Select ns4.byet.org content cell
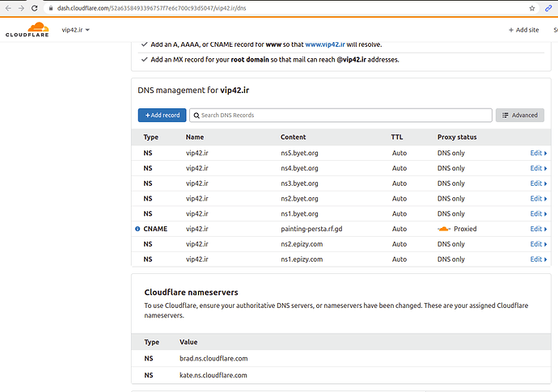The width and height of the screenshot is (558, 392). tap(299, 168)
